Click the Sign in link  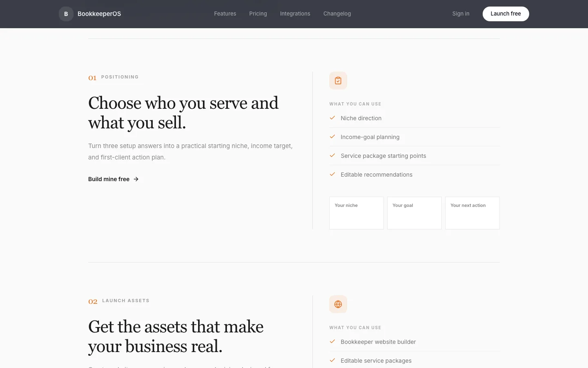[x=461, y=14]
